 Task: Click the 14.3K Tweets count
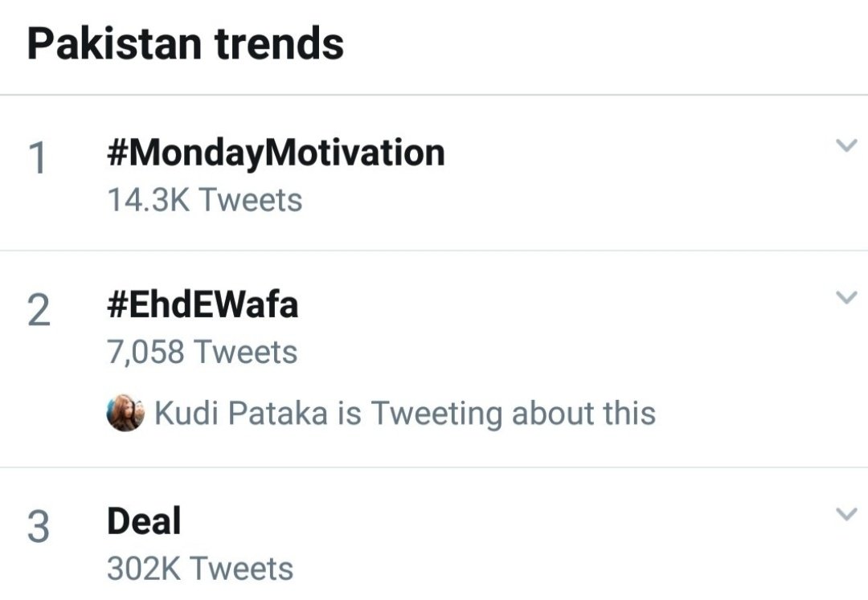205,200
